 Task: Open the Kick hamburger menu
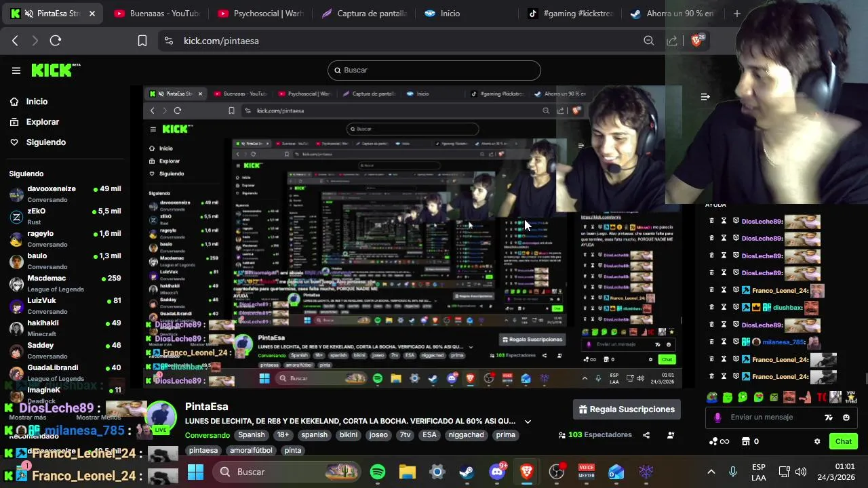[x=16, y=70]
